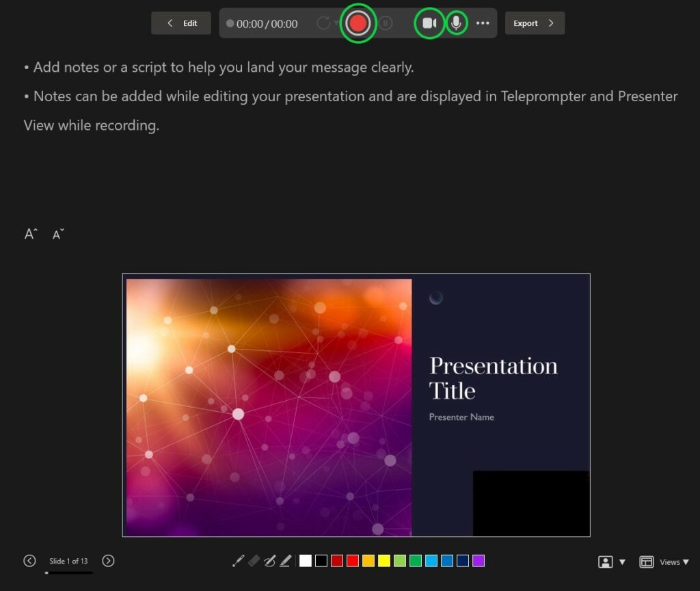Select the laser pointer tool
This screenshot has height=591, width=700.
(238, 561)
